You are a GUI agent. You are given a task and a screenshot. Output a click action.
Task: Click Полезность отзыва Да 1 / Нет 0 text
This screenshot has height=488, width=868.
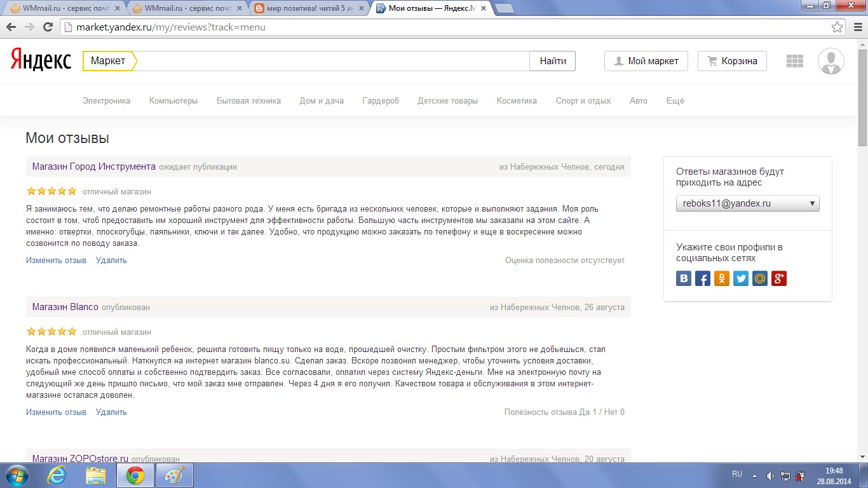click(x=564, y=412)
